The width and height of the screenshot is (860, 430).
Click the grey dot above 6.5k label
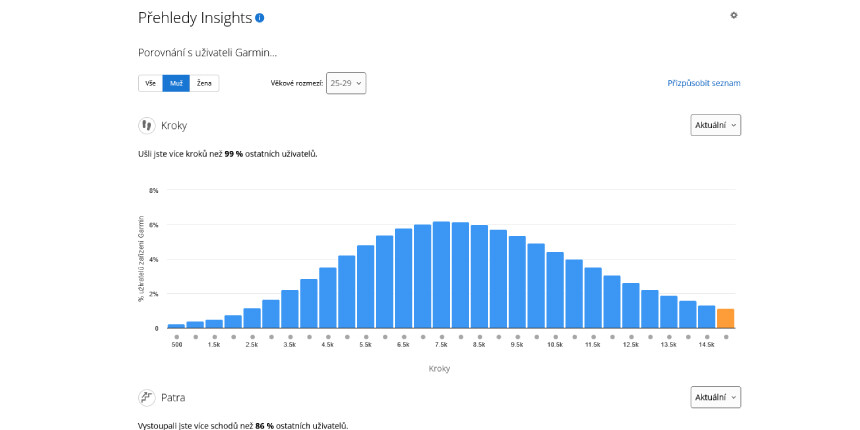[x=404, y=337]
